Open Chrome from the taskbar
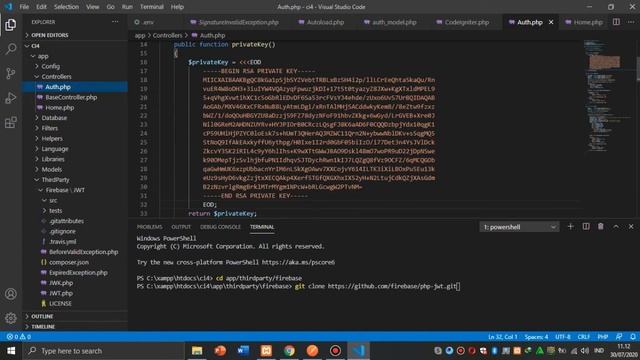The width and height of the screenshot is (640, 360). [x=289, y=351]
